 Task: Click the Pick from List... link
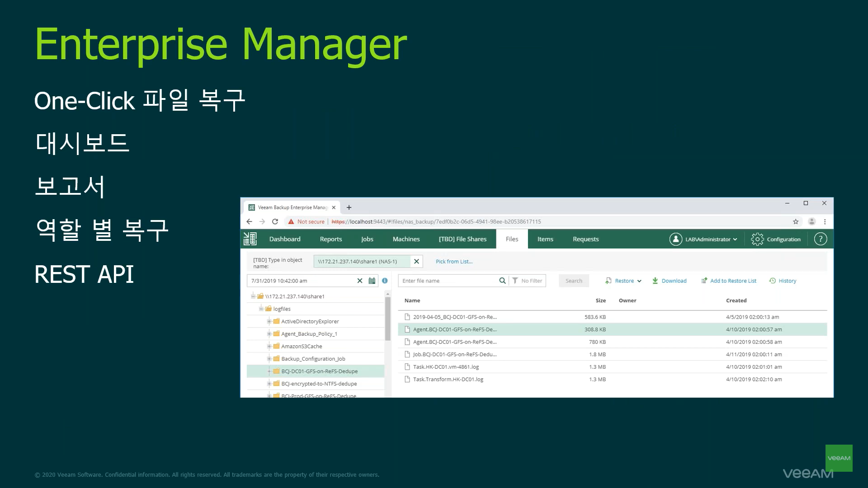[x=454, y=261]
